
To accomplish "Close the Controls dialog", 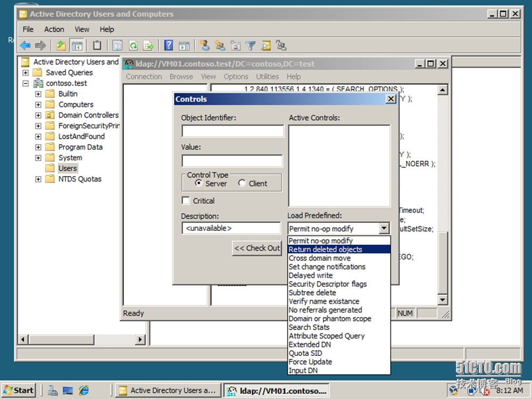I will (391, 99).
